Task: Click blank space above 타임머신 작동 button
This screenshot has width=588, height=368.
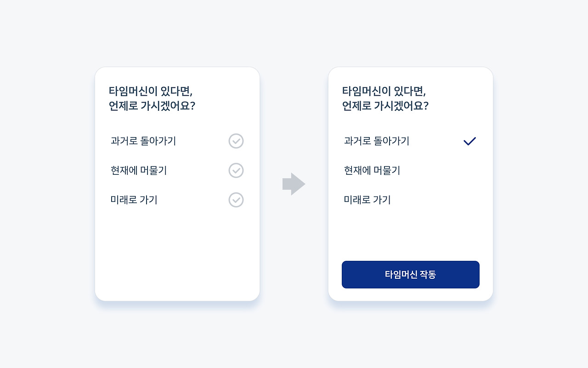Action: pyautogui.click(x=411, y=235)
